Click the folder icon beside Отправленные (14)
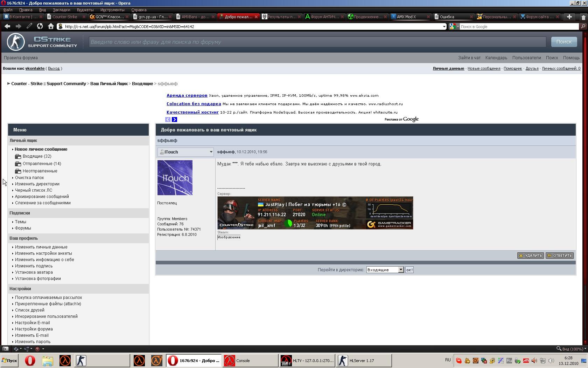The height and width of the screenshot is (368, 588). [x=18, y=164]
